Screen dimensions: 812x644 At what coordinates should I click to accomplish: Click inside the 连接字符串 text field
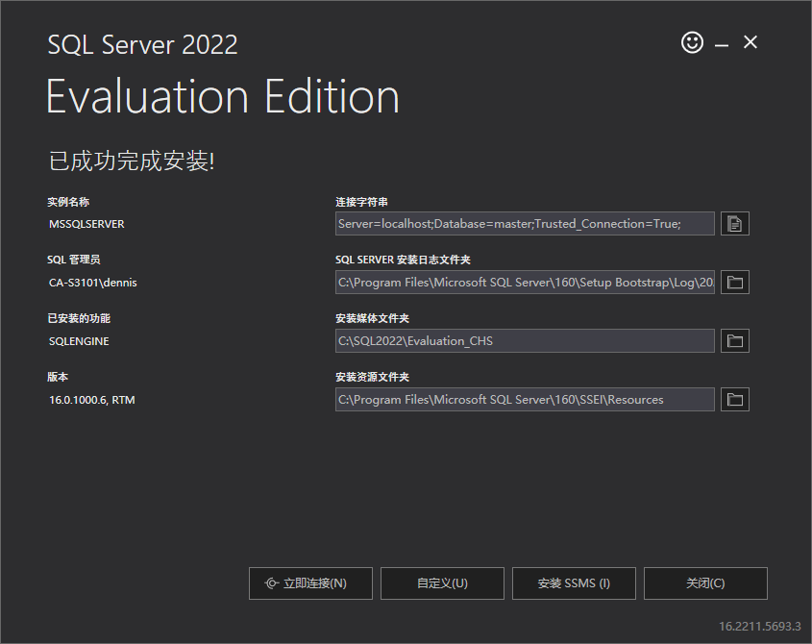pyautogui.click(x=524, y=224)
